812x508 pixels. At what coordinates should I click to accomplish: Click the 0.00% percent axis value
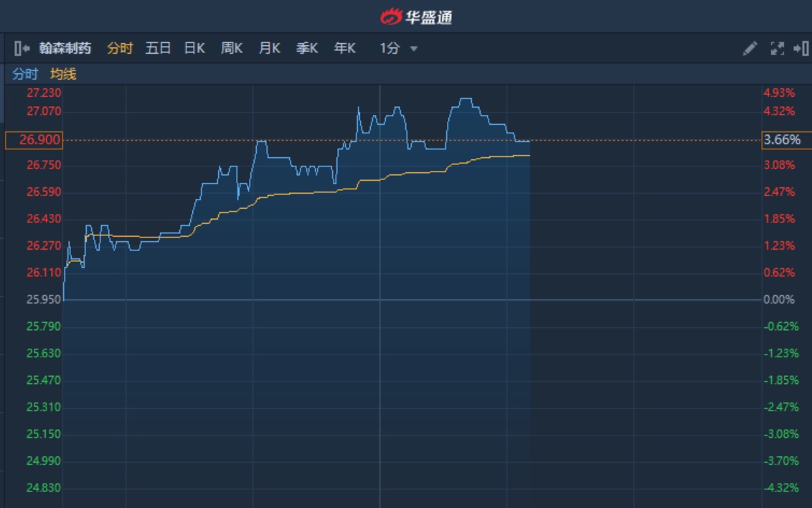[x=780, y=300]
